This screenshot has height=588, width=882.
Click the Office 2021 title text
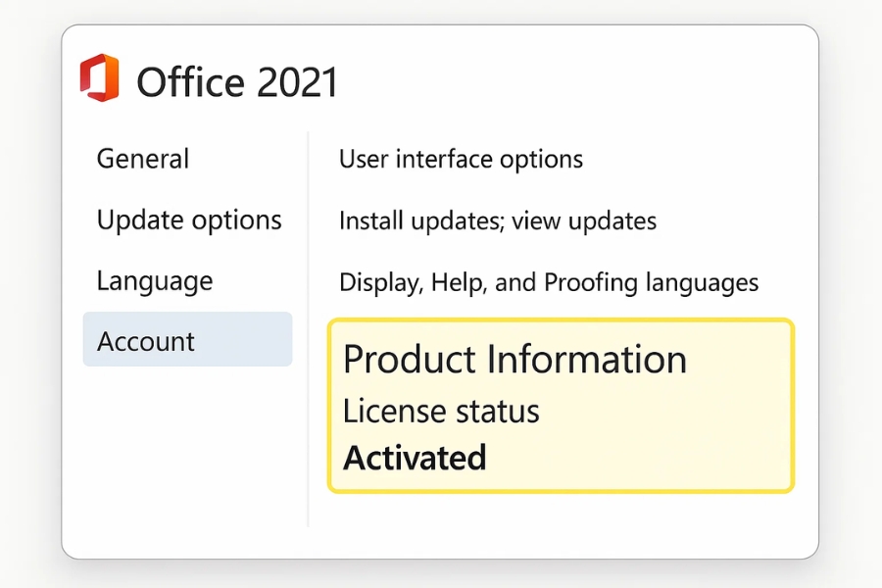tap(236, 82)
